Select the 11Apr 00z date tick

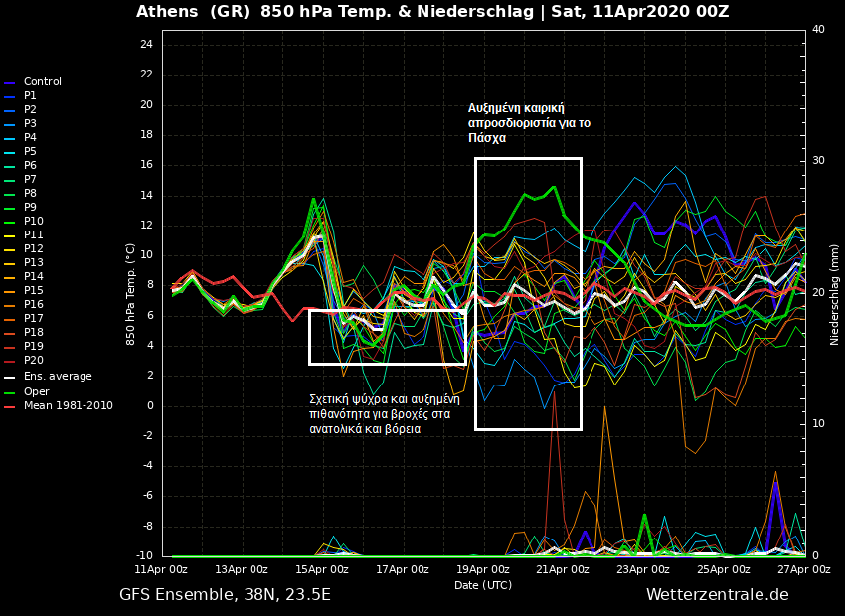tap(162, 569)
